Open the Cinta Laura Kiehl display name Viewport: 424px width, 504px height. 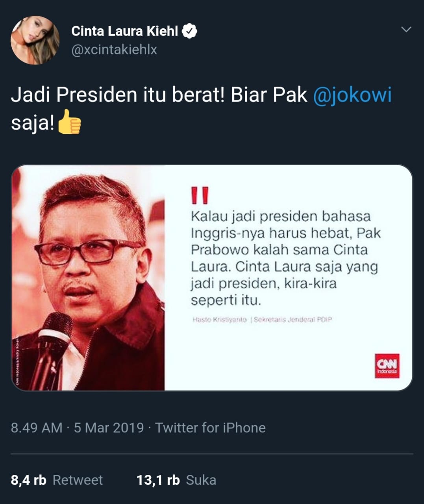(124, 31)
